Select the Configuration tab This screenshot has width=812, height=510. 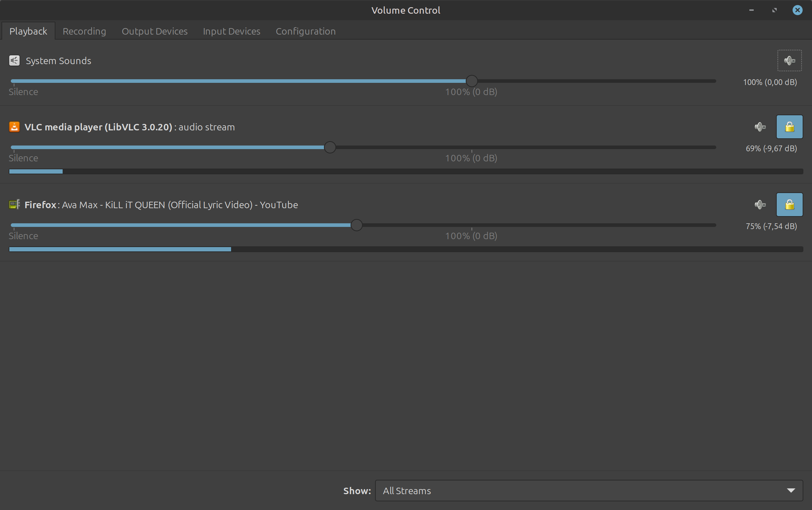(x=306, y=31)
